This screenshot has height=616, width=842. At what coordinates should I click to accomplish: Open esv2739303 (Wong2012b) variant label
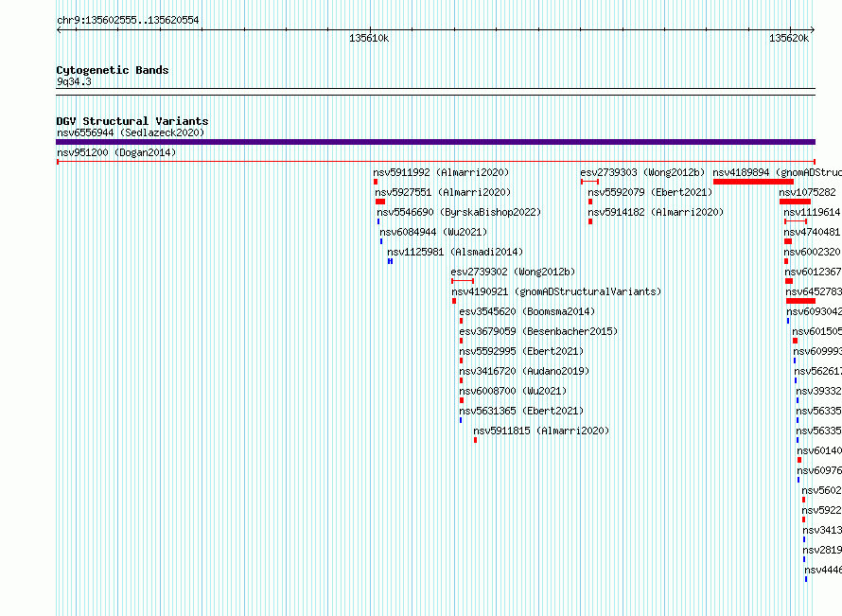pyautogui.click(x=642, y=172)
